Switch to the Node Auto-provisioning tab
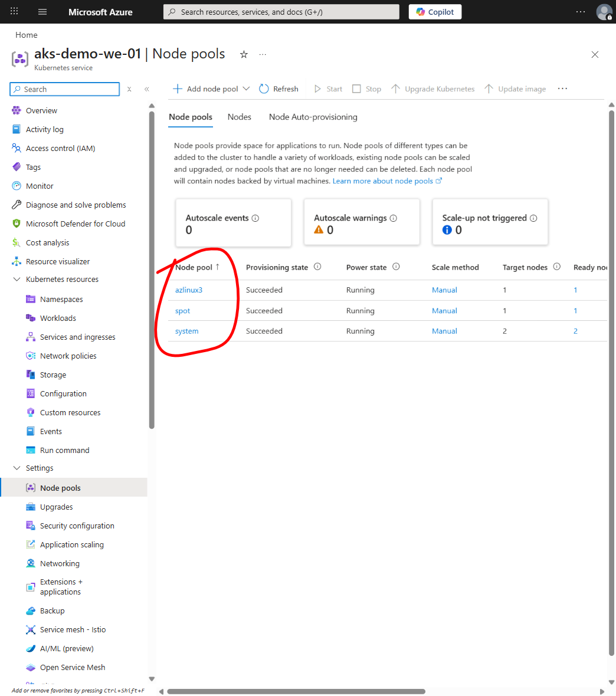This screenshot has height=696, width=616. [x=313, y=117]
